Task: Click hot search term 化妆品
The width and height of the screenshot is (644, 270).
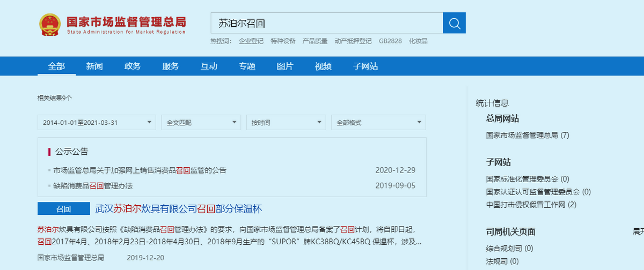Action: (x=418, y=41)
